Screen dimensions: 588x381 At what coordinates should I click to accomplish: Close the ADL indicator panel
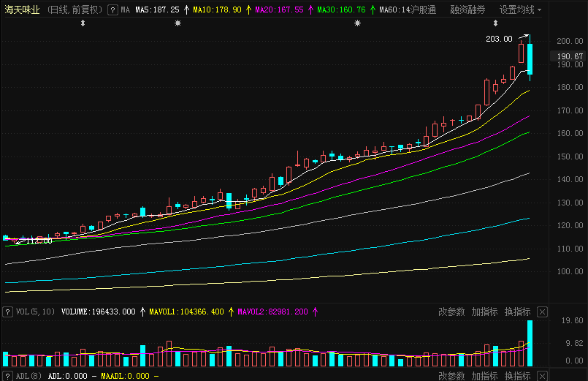pos(542,376)
